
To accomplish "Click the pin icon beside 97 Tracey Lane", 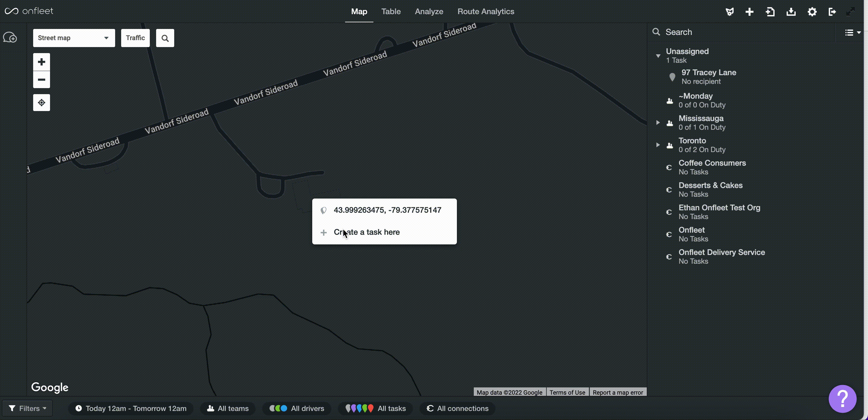I will [x=672, y=77].
